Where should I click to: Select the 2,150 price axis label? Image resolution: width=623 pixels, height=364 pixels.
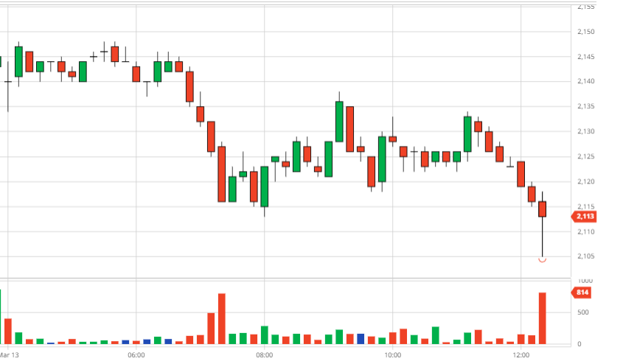pos(585,32)
